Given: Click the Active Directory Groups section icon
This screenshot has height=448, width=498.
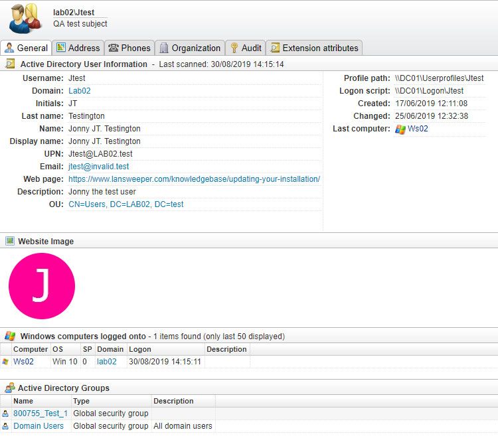Looking at the screenshot, I should pos(10,388).
